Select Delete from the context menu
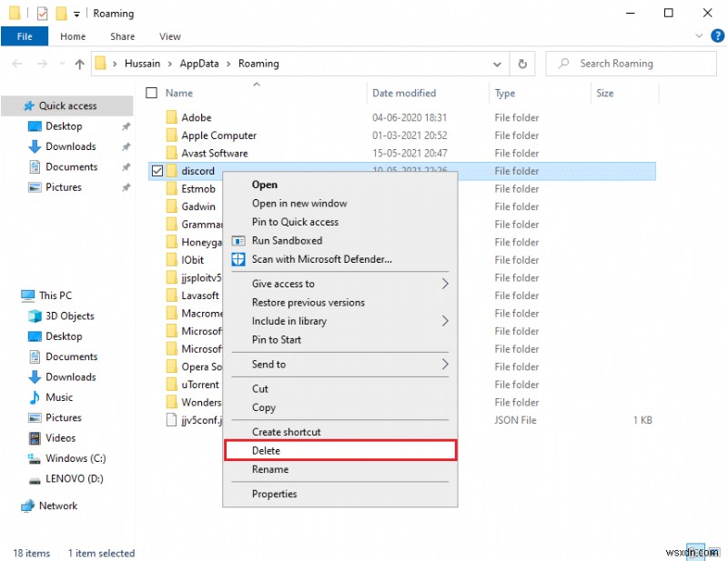The image size is (728, 561). pos(267,450)
